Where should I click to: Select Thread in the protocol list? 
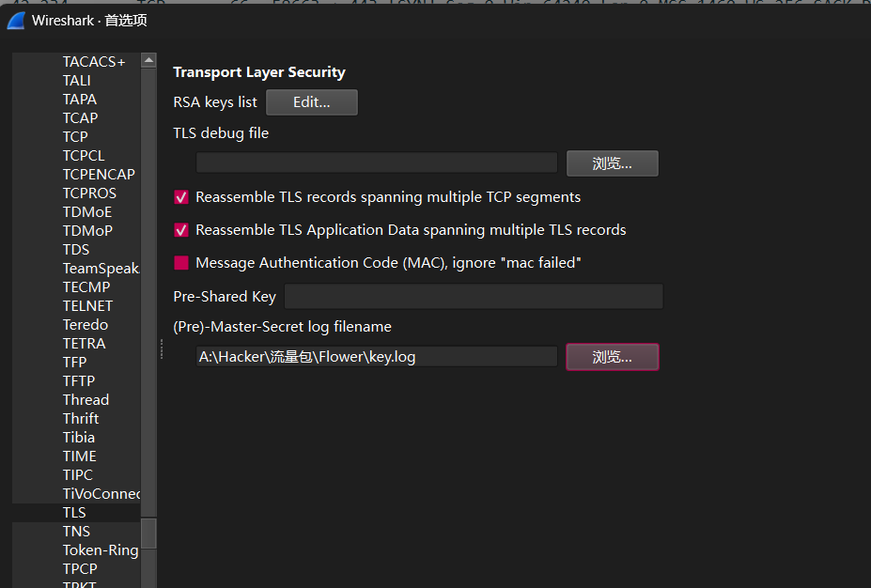(x=86, y=400)
